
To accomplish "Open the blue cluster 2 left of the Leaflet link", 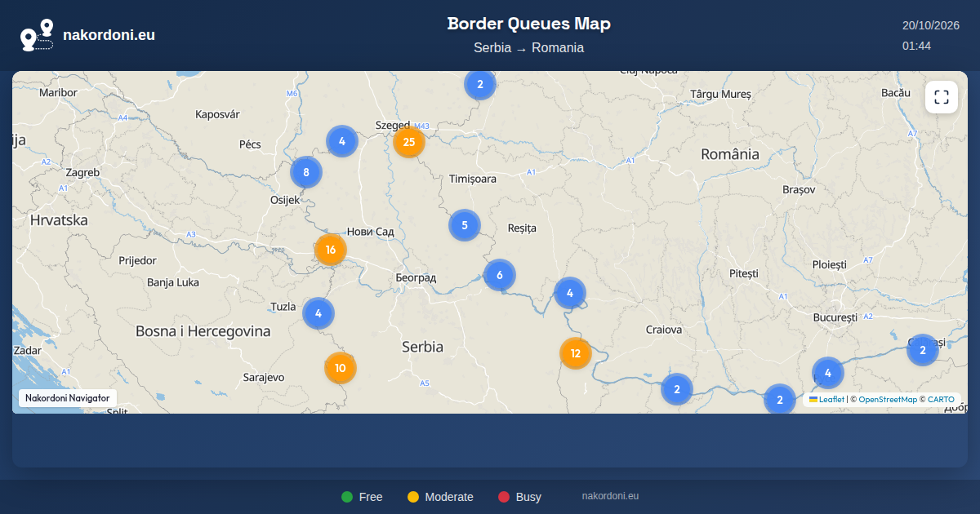I will tap(780, 400).
